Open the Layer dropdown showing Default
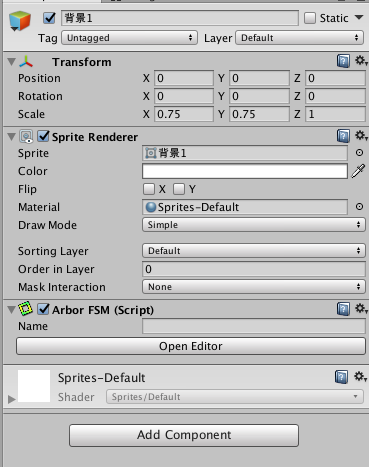 pyautogui.click(x=299, y=38)
